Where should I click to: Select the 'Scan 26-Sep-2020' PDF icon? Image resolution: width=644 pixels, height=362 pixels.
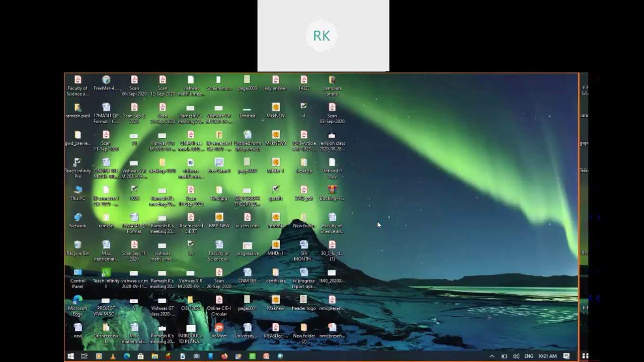tap(219, 279)
